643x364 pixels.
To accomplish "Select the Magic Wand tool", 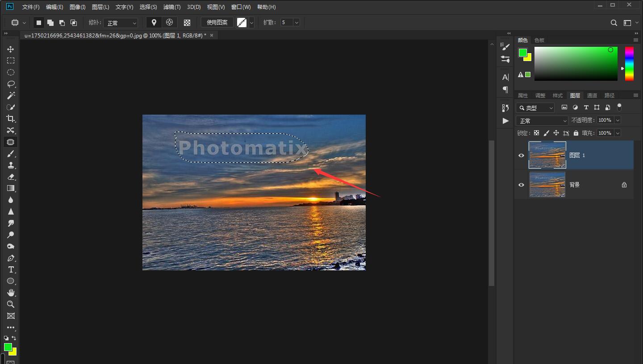I will [11, 95].
